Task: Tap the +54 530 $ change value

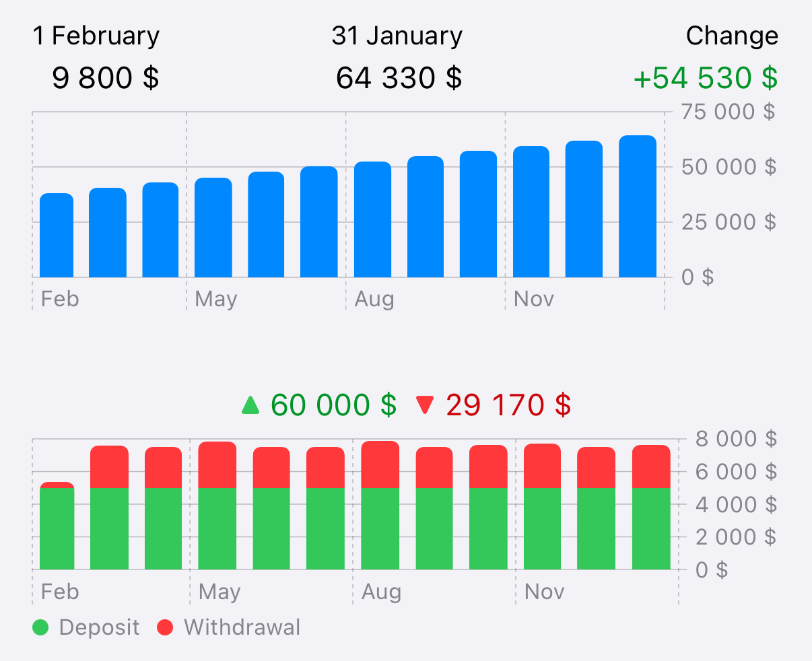Action: tap(705, 78)
